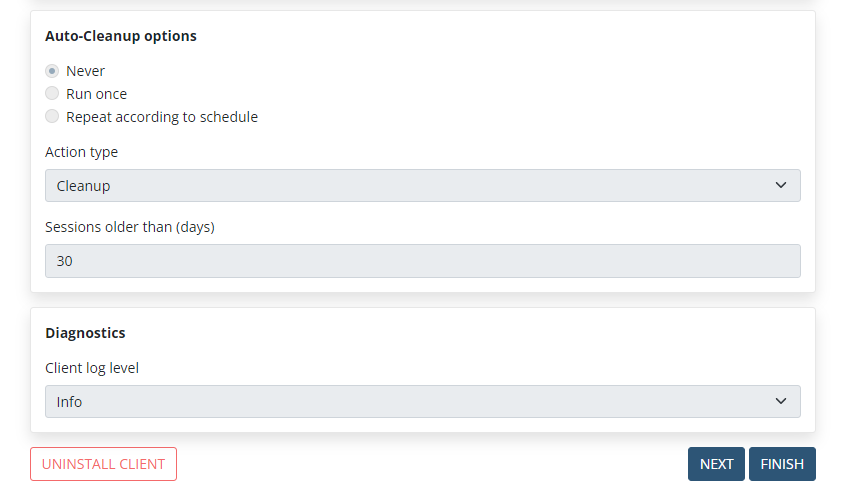Screen dimensions: 849x493
Task: Click the chevron arrow on log level dropdown
Action: click(x=781, y=402)
